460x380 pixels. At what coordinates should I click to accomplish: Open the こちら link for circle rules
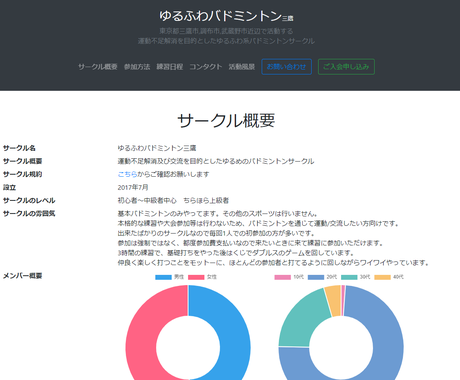[127, 174]
